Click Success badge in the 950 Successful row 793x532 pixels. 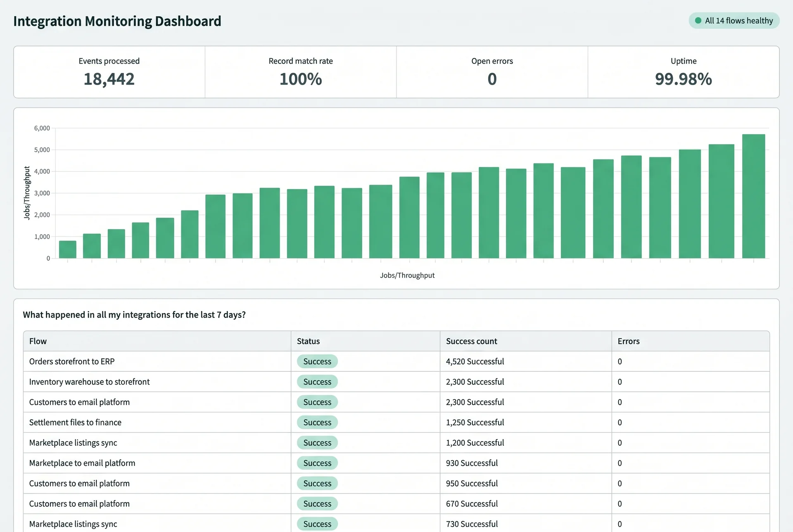tap(317, 483)
